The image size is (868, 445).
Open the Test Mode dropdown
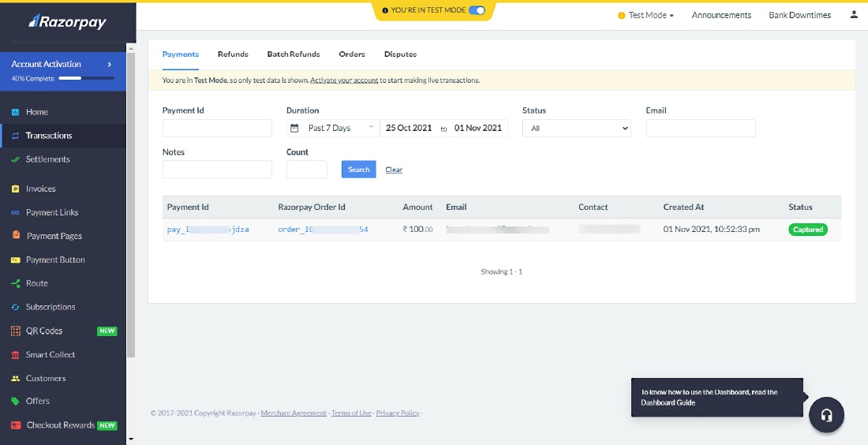pos(646,16)
